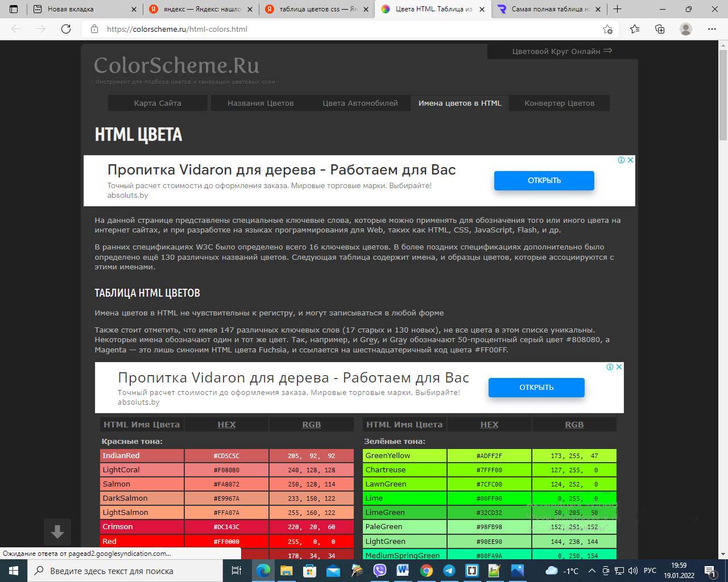Viewport: 728px width, 582px height.
Task: Close the top Vidaron ad banner
Action: 630,160
